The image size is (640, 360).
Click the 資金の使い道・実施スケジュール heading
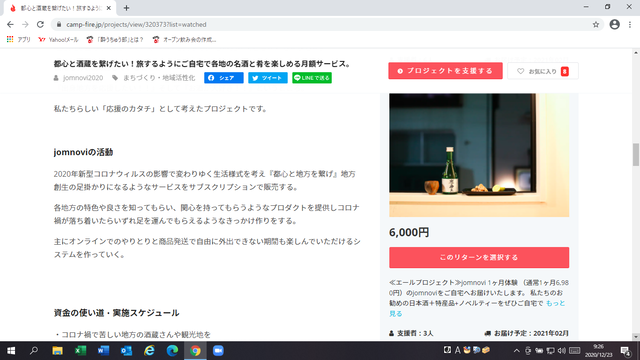pos(116,313)
